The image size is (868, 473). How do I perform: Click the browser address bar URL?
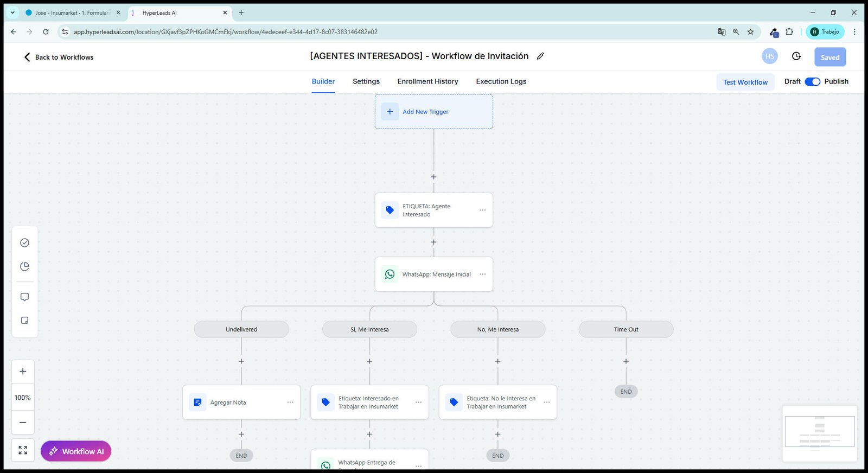226,32
